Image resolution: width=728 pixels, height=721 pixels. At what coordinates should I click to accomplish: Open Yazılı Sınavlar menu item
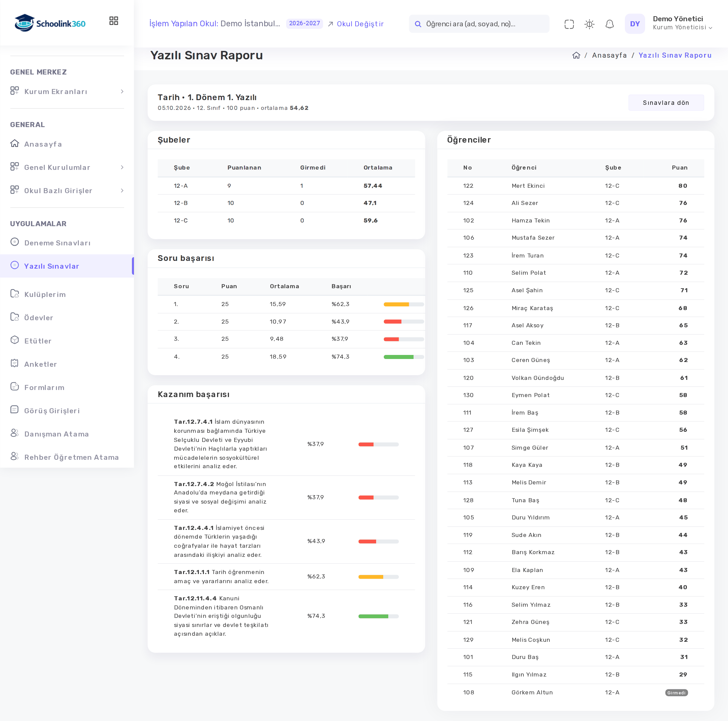67,266
